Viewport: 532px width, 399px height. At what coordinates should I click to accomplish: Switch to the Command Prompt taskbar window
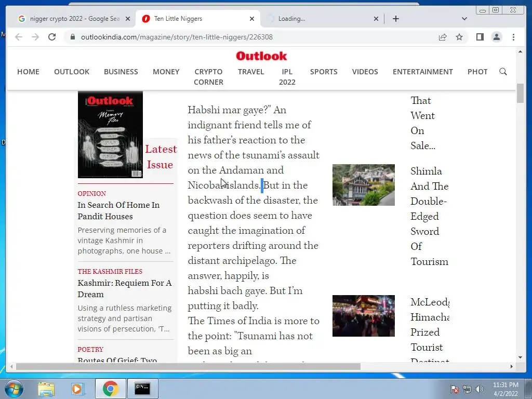142,389
